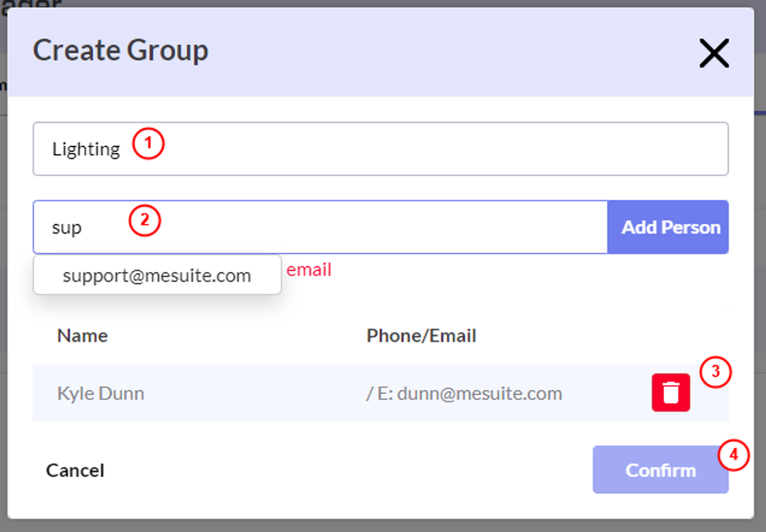Screen dimensions: 766x532
Task: Click the partially hidden heading behind the dialog
Action: (x=31, y=4)
